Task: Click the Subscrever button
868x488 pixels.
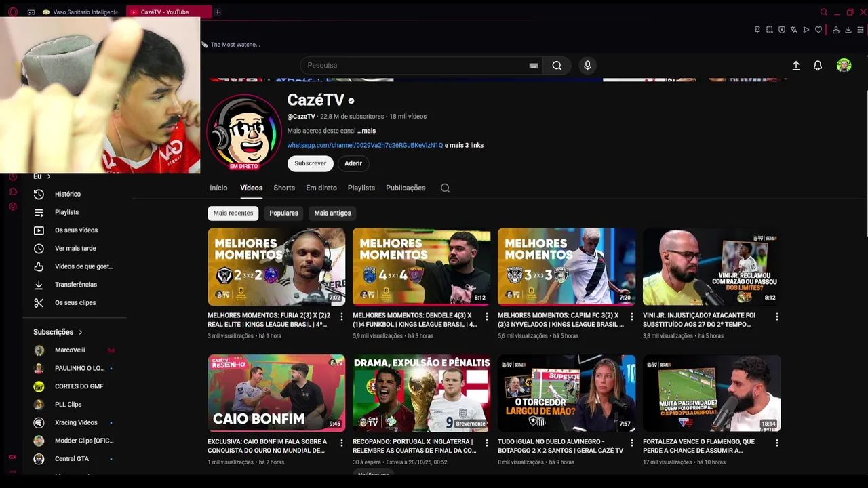Action: [x=311, y=163]
